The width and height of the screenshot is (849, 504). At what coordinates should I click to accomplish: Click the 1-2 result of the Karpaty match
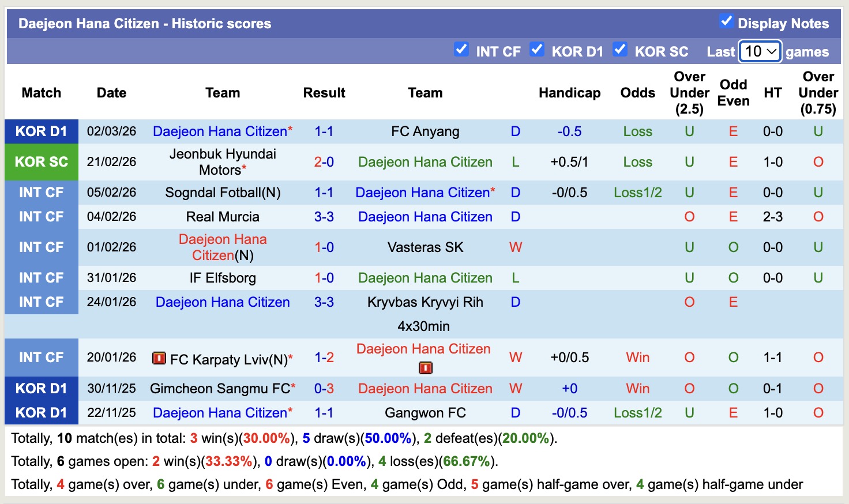tap(324, 358)
